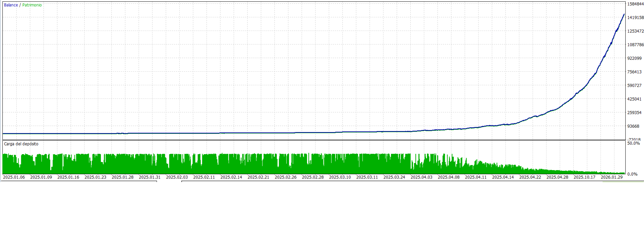Select the 2025.02.03 date label
Image resolution: width=644 pixels, height=235 pixels.
pos(177,177)
